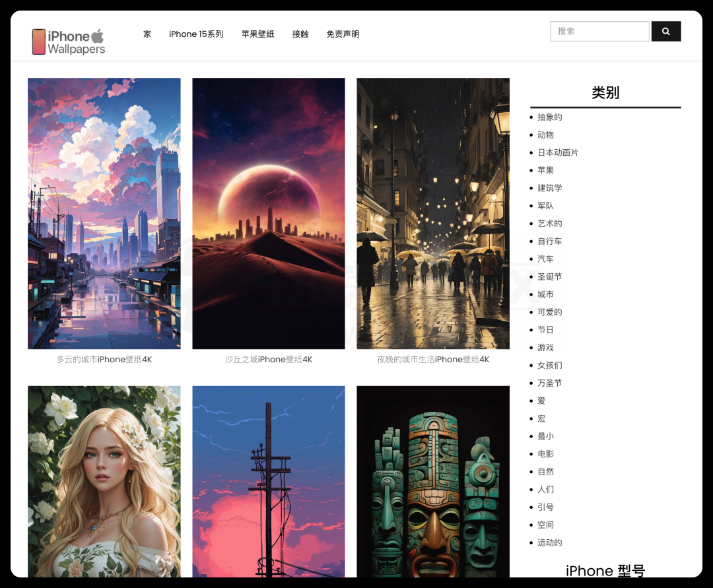This screenshot has width=713, height=588.
Task: Select the 人们 category
Action: point(546,490)
